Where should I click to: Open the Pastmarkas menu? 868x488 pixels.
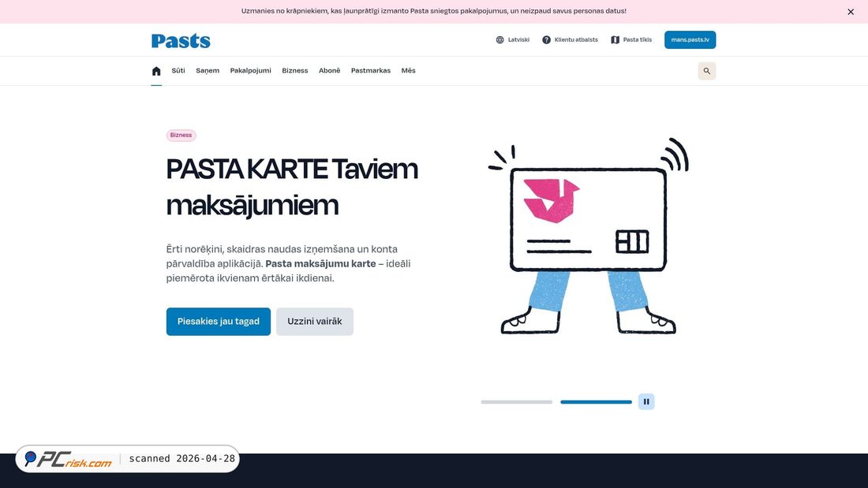coord(371,71)
